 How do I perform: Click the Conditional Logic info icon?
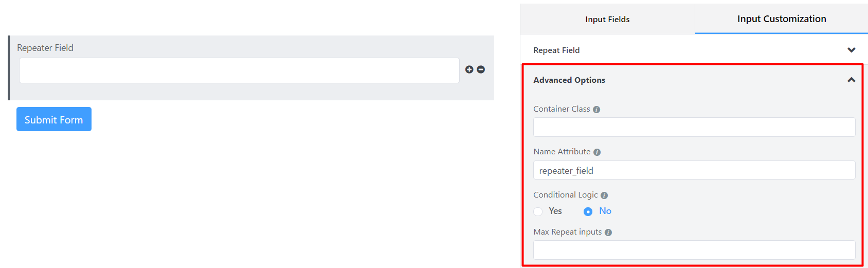tap(604, 195)
